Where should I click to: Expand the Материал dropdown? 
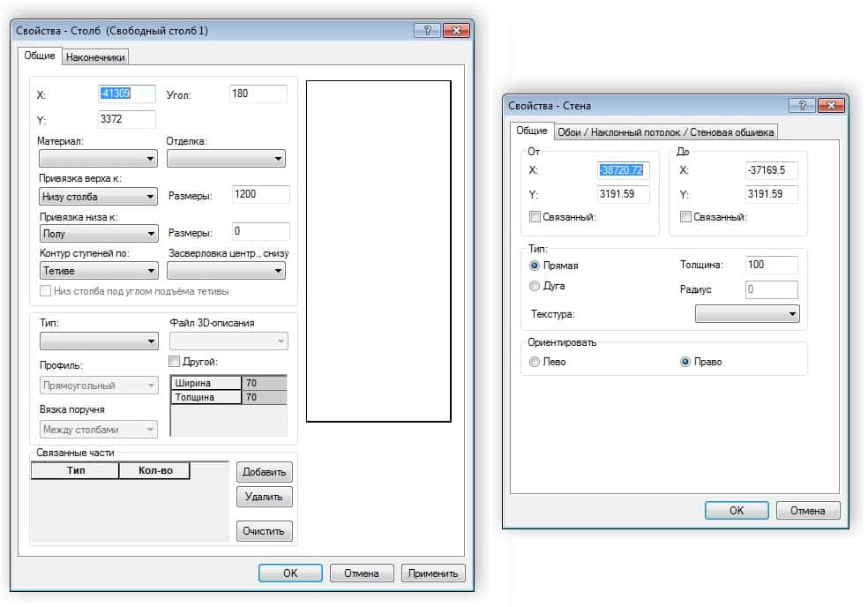tap(98, 159)
